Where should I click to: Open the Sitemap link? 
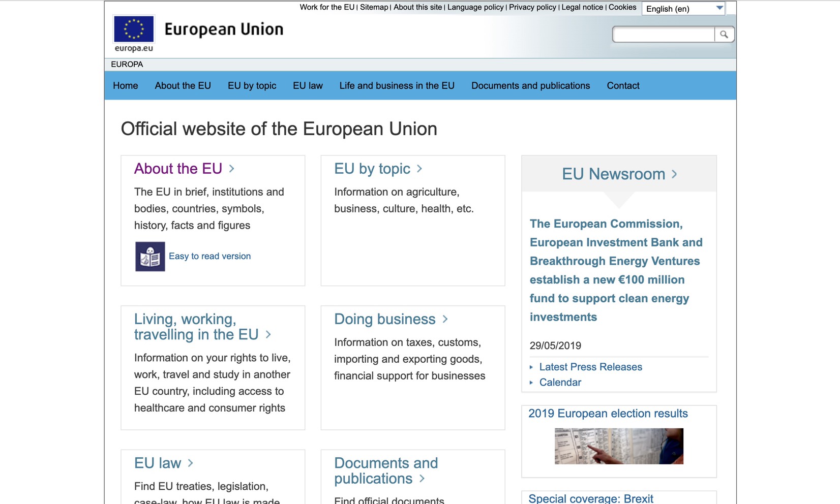click(374, 7)
